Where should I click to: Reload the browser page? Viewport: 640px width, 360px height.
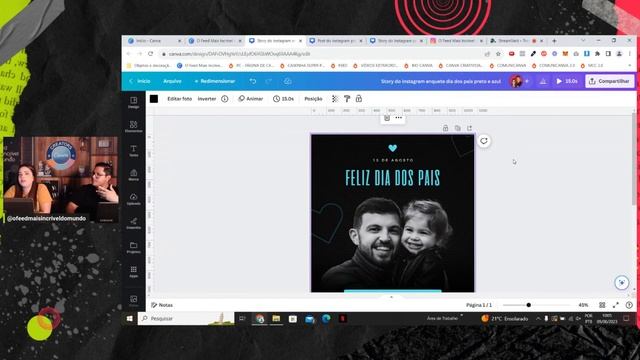(151, 54)
